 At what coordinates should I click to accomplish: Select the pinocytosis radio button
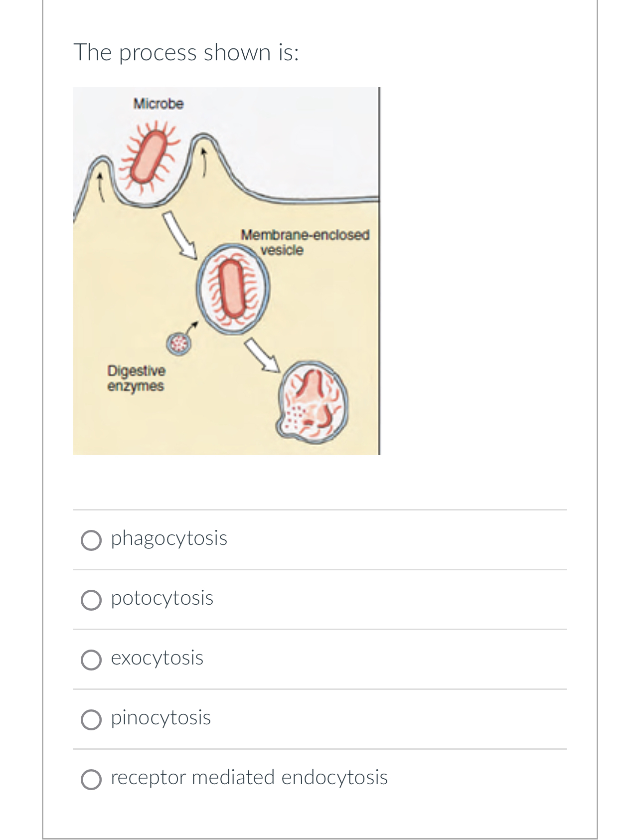click(x=92, y=719)
